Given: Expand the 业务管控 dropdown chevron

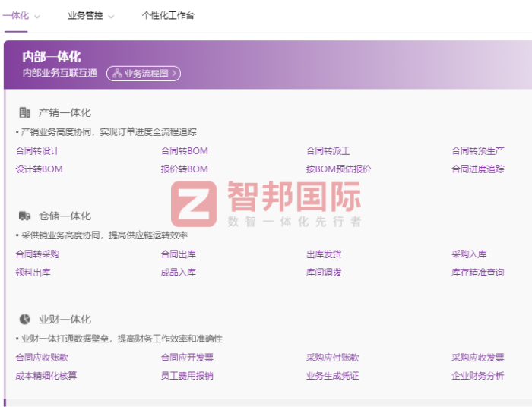Looking at the screenshot, I should pos(111,16).
